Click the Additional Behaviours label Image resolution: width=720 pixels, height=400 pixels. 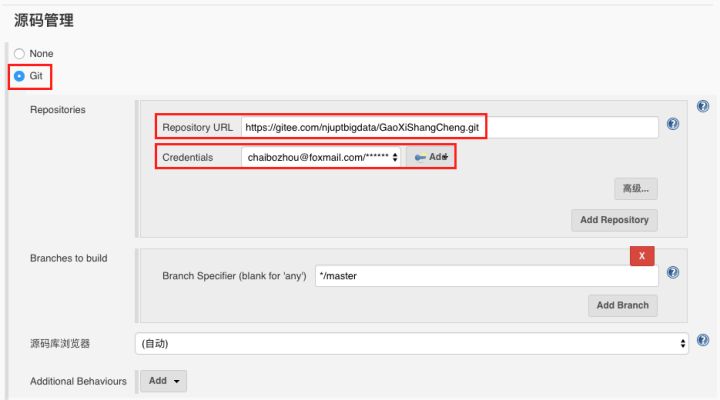click(x=79, y=381)
